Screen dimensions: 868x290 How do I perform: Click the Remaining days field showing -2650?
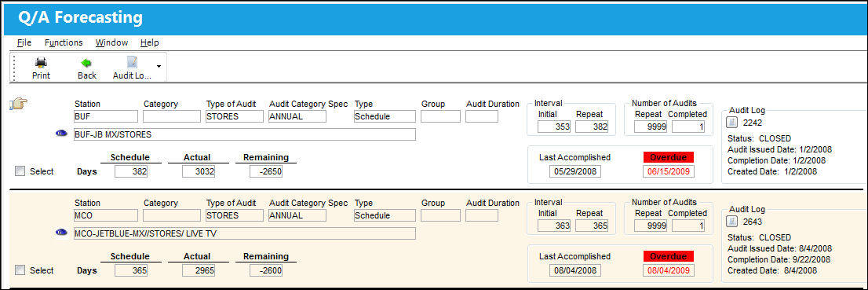pyautogui.click(x=266, y=172)
